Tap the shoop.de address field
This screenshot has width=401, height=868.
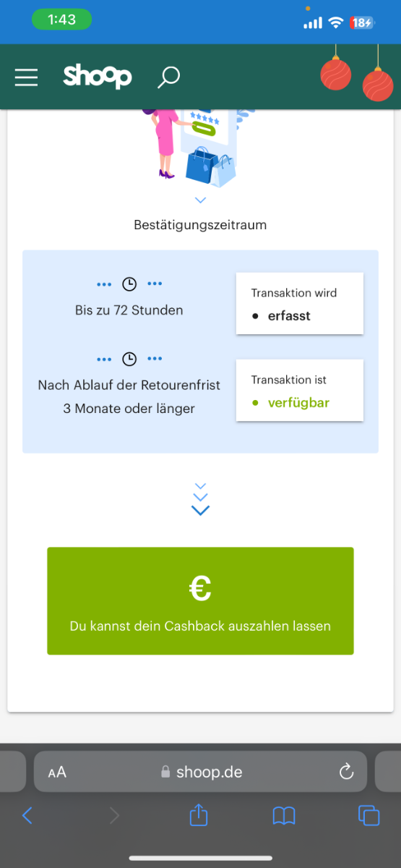tap(201, 772)
